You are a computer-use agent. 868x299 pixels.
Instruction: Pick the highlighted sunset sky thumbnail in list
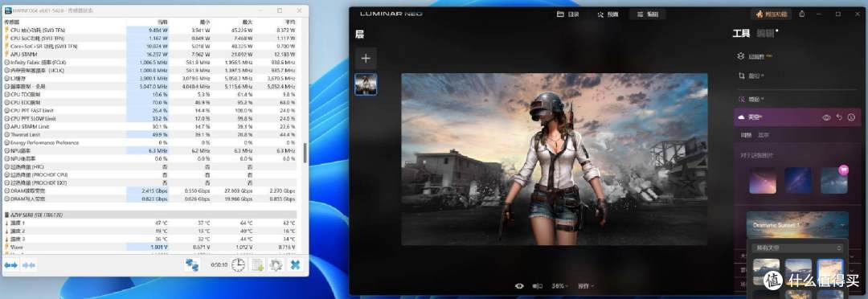(x=830, y=272)
